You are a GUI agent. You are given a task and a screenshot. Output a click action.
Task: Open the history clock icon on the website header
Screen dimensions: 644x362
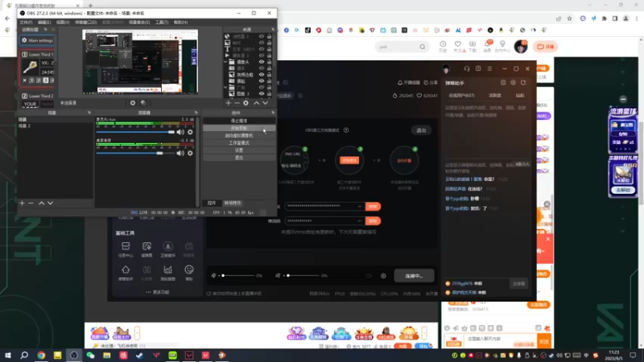(443, 44)
